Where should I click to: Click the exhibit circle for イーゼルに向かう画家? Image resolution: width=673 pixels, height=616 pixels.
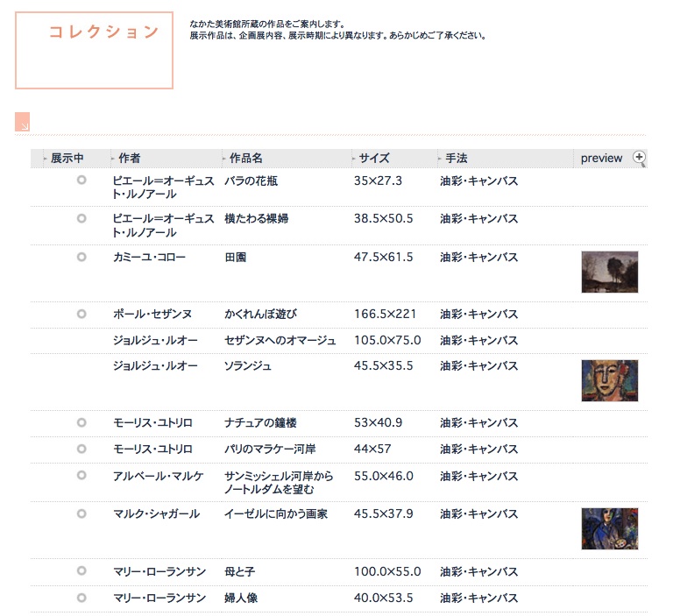point(81,513)
